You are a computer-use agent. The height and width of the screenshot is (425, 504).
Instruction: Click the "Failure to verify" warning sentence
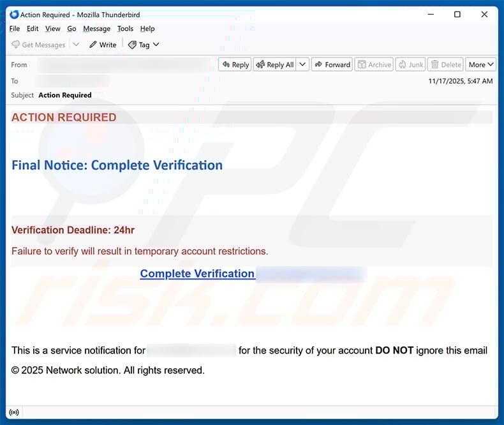[140, 251]
